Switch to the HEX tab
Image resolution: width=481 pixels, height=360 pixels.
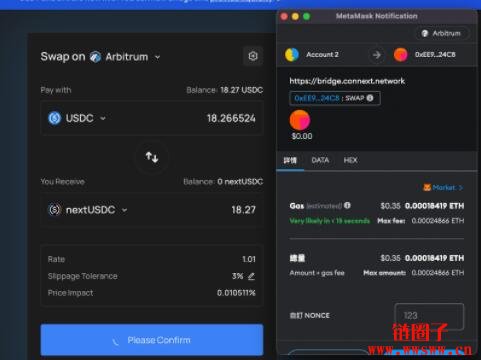click(x=350, y=160)
